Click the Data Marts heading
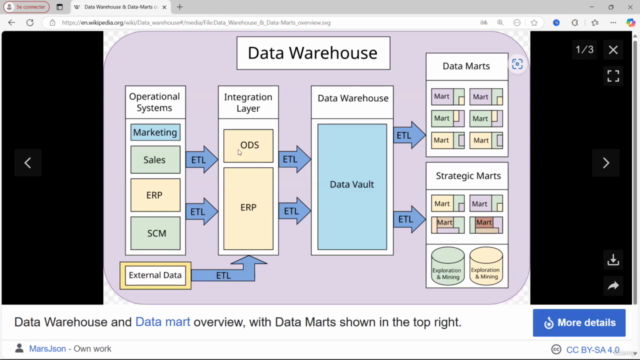The height and width of the screenshot is (360, 640). coord(467,66)
